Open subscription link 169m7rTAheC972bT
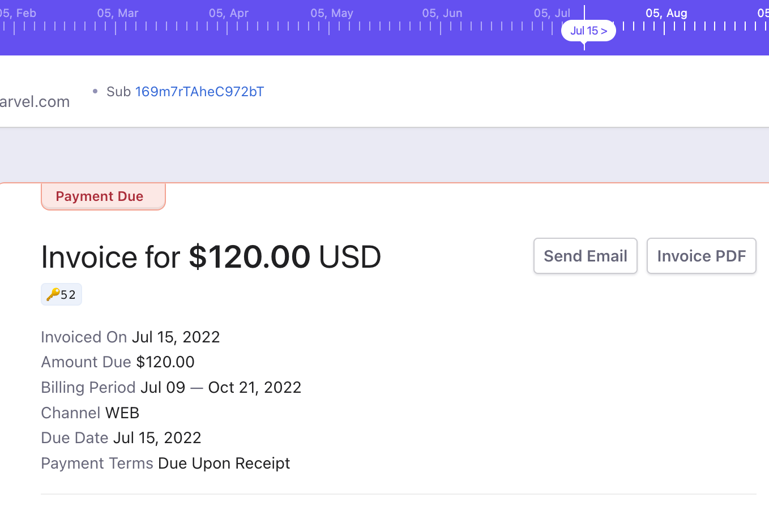This screenshot has width=769, height=532. [199, 92]
